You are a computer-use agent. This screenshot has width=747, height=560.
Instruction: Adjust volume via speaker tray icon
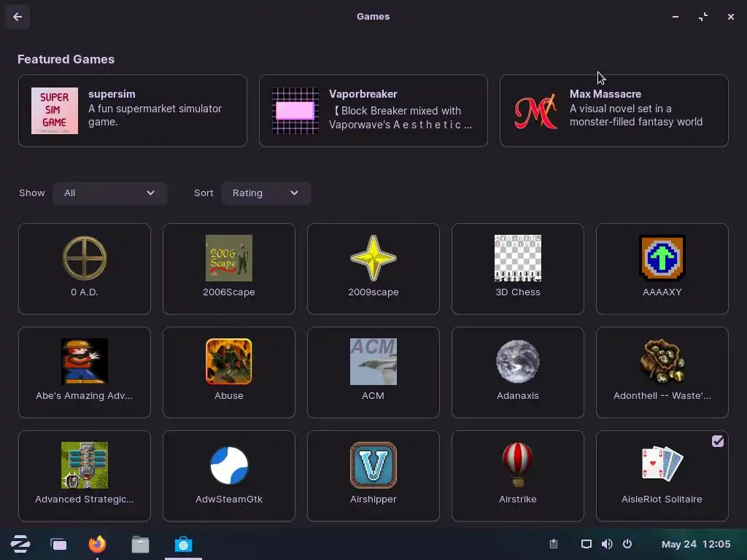(607, 544)
